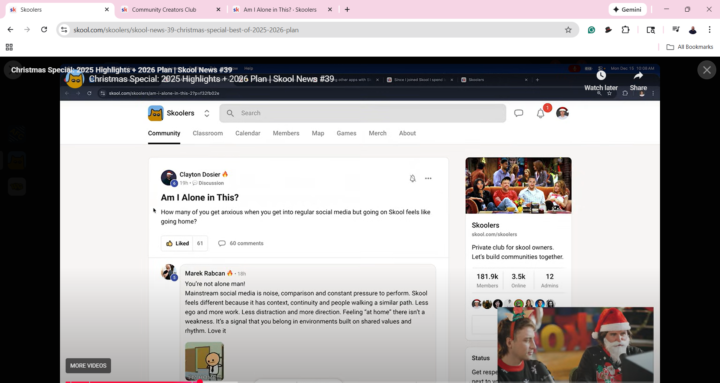Open the cartoon GIF in Marek's comment
This screenshot has width=720, height=383.
click(204, 360)
